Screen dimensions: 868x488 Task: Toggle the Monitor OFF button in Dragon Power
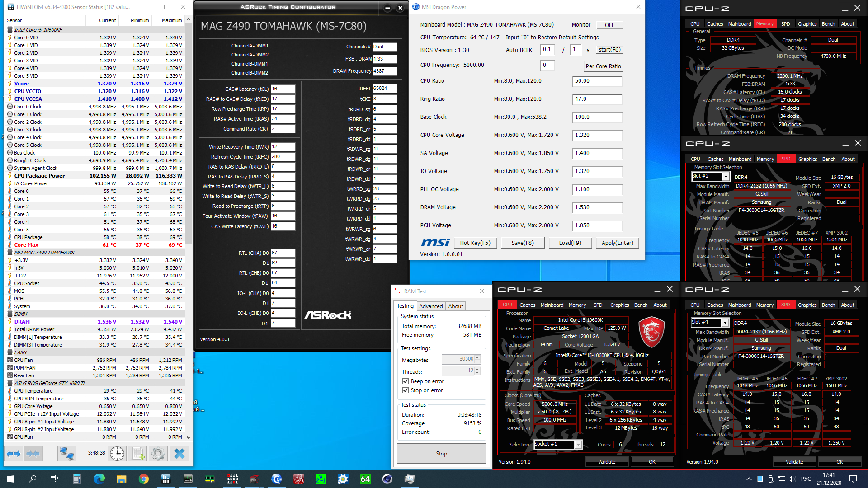point(609,25)
